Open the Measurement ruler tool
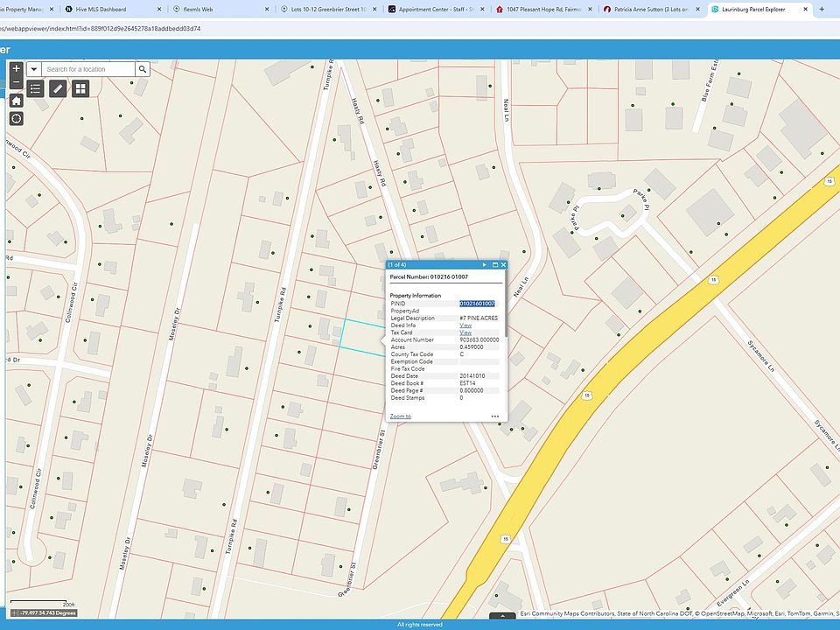 [x=57, y=88]
